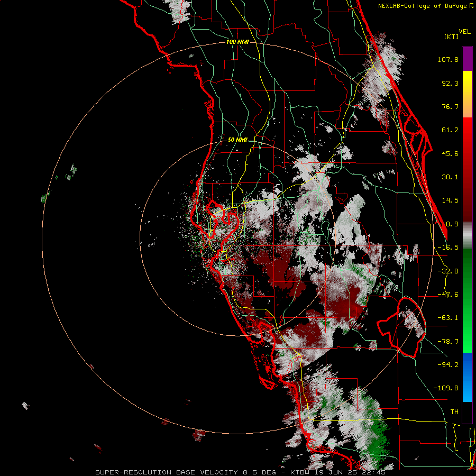476x476 pixels.
Task: Select the 45.6 value on velocity scale
Action: 450,153
